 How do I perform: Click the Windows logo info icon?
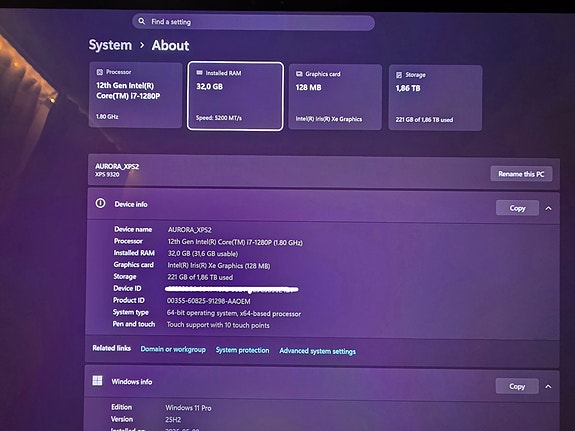pos(97,380)
